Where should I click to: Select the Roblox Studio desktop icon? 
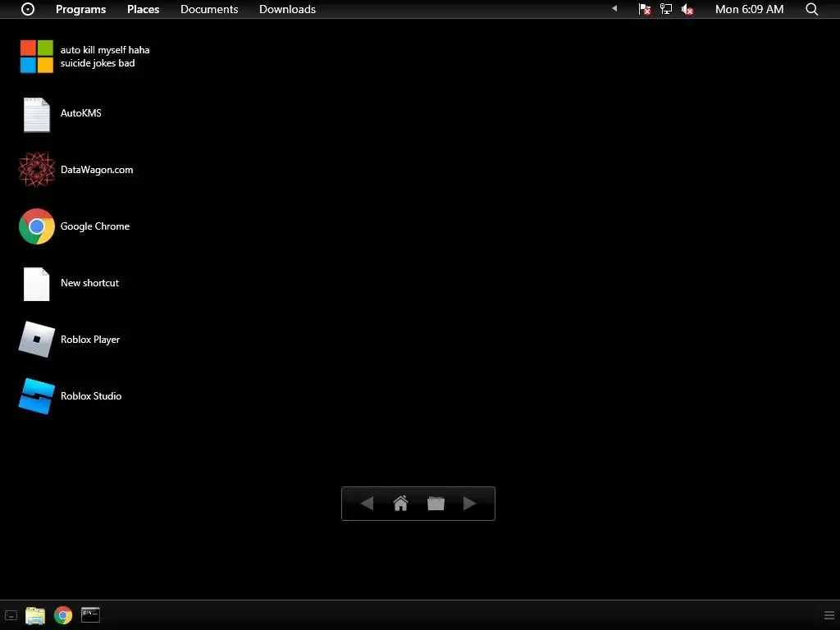tap(36, 396)
